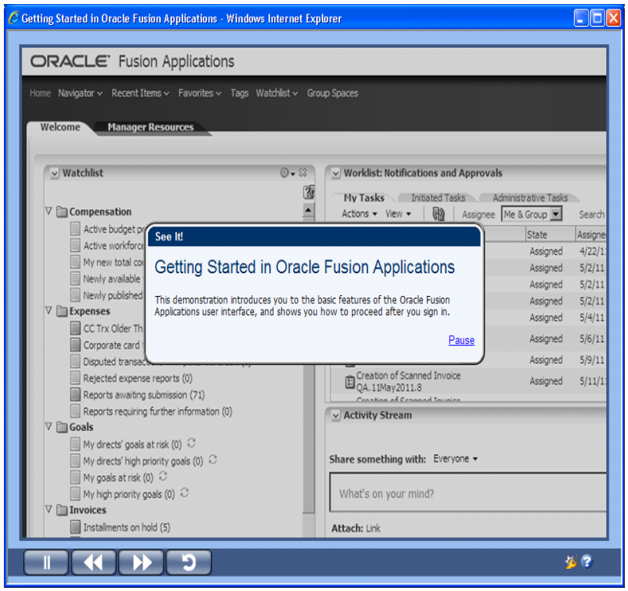Collapse the Watchlist panel

(x=54, y=173)
